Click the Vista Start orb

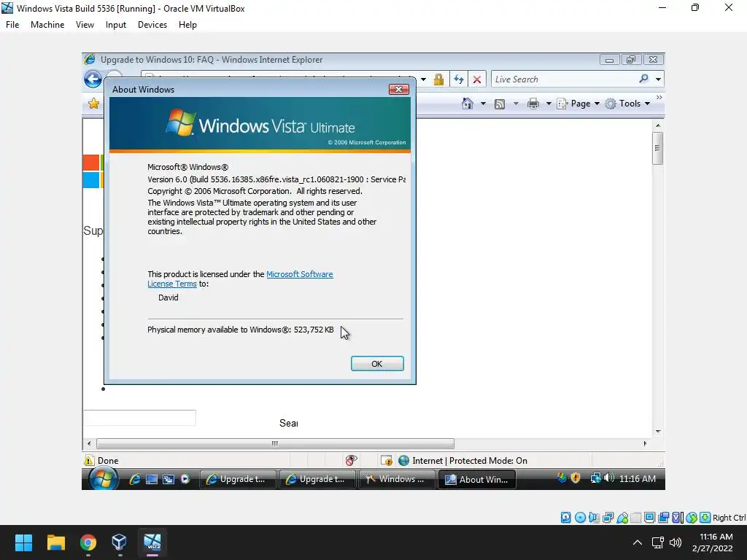(x=104, y=478)
